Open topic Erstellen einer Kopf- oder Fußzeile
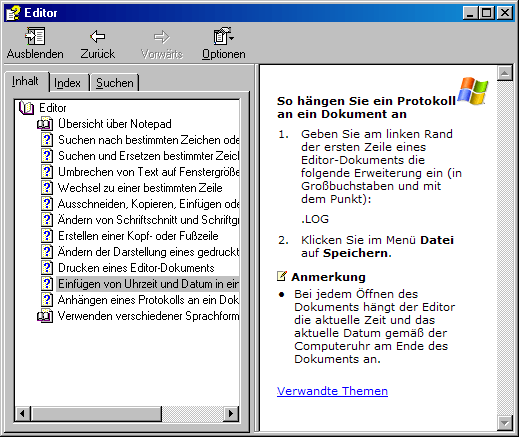Viewport: 519px width, 437px height. [138, 236]
